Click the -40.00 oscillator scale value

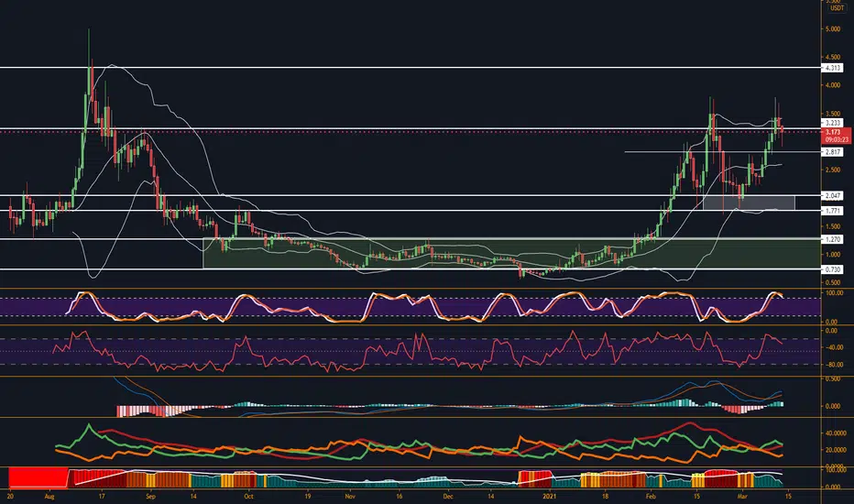[x=835, y=347]
